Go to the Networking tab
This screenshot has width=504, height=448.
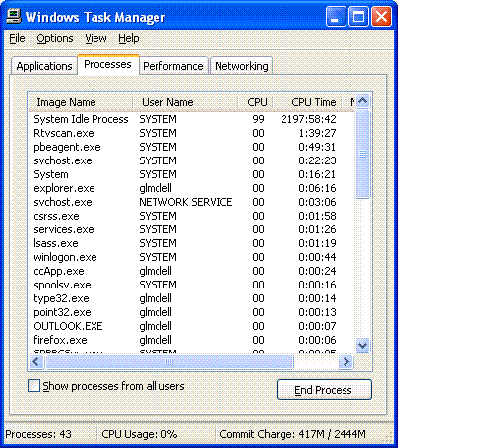pos(241,66)
